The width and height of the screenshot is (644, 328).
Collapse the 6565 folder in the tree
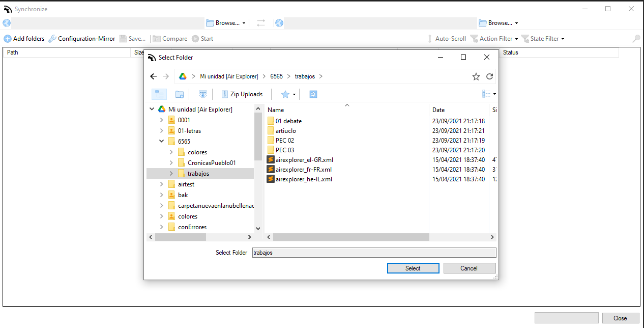162,141
